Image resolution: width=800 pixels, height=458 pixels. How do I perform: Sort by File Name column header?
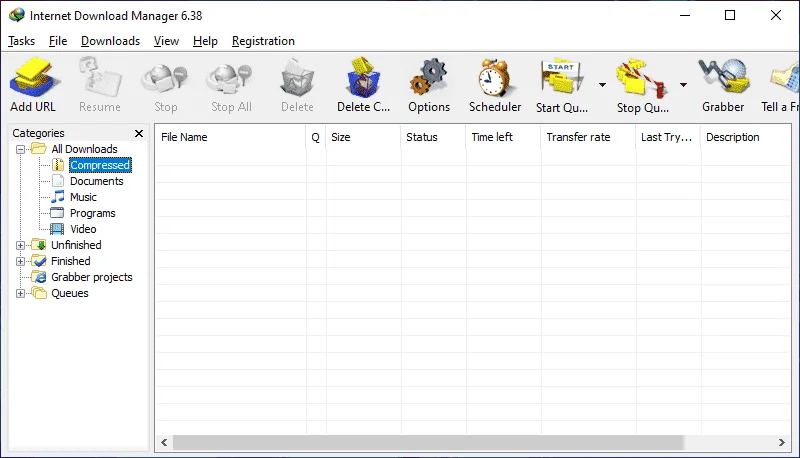[231, 137]
